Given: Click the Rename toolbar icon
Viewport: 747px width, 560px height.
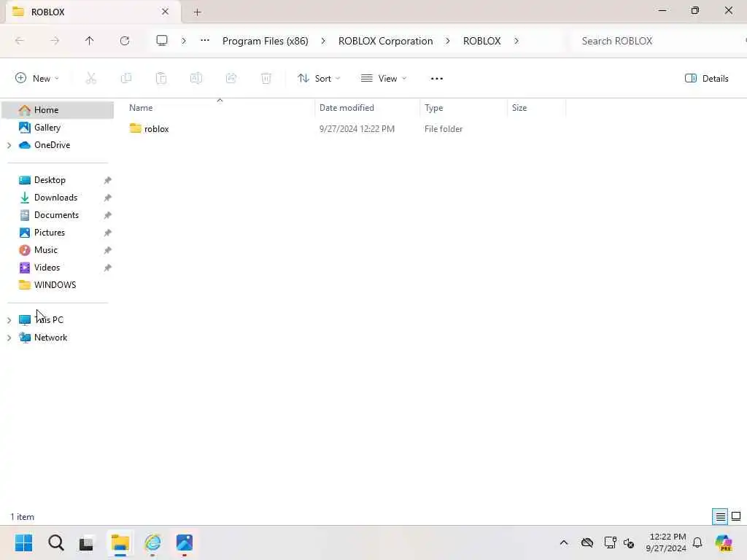Looking at the screenshot, I should 196,78.
